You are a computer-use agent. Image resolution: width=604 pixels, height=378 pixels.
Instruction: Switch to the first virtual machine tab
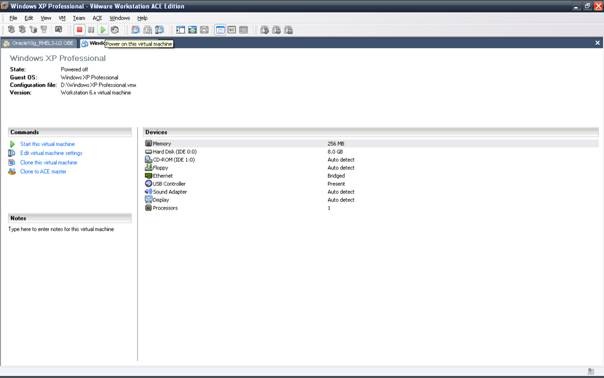click(39, 43)
